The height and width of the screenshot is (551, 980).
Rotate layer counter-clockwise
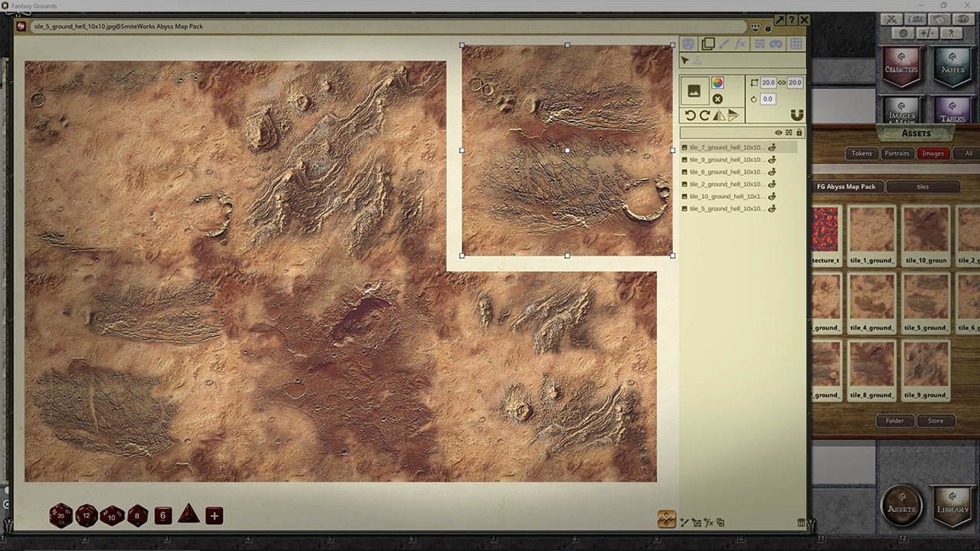click(x=691, y=116)
